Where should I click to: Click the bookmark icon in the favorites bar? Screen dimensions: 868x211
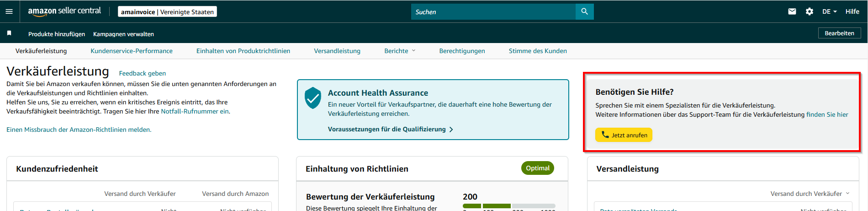tap(9, 33)
